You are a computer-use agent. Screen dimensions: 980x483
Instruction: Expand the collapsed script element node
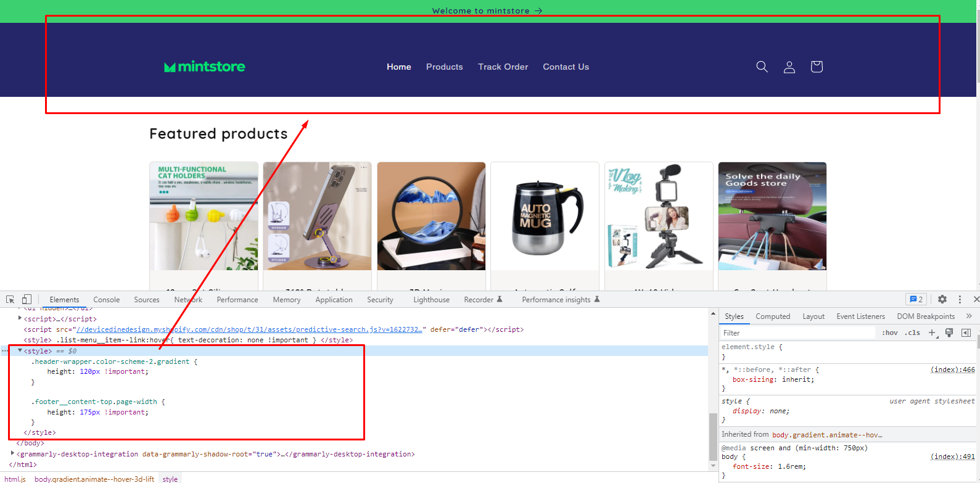[20, 319]
